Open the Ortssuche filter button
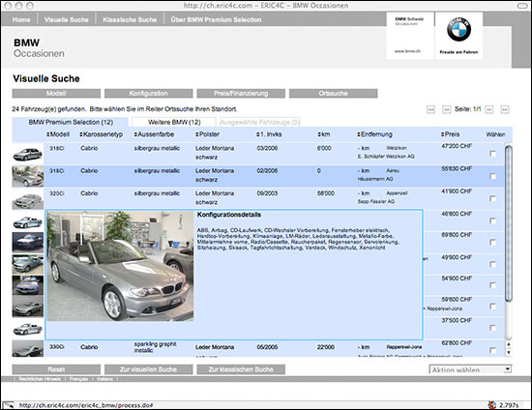The width and height of the screenshot is (532, 410). 333,93
